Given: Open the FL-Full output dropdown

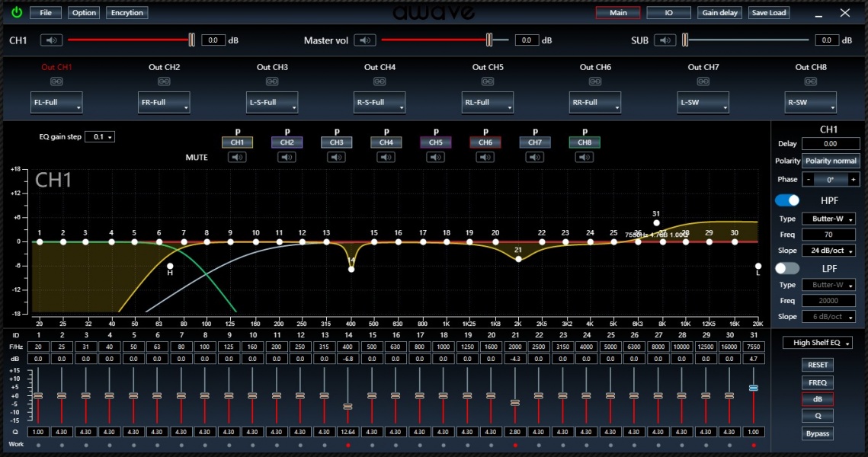Looking at the screenshot, I should point(57,103).
